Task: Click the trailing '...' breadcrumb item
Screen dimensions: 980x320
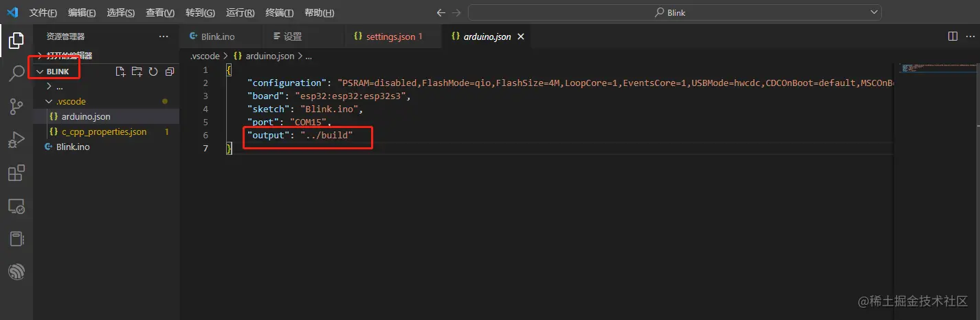Action: pyautogui.click(x=309, y=56)
